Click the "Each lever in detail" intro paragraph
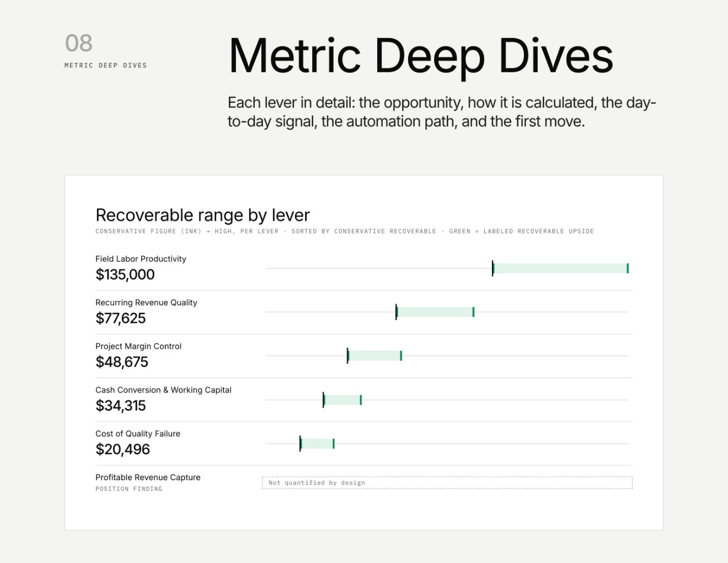 pyautogui.click(x=442, y=111)
